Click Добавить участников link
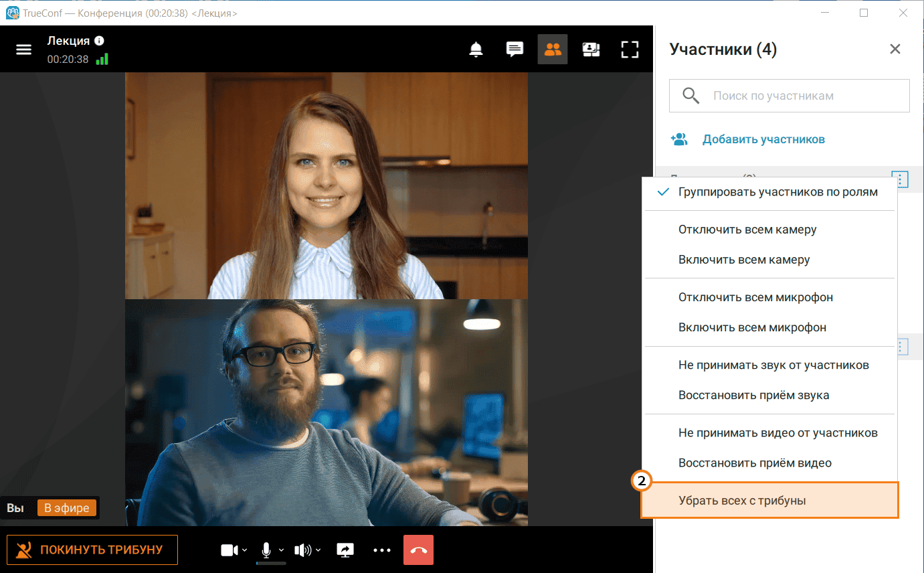 click(x=763, y=139)
